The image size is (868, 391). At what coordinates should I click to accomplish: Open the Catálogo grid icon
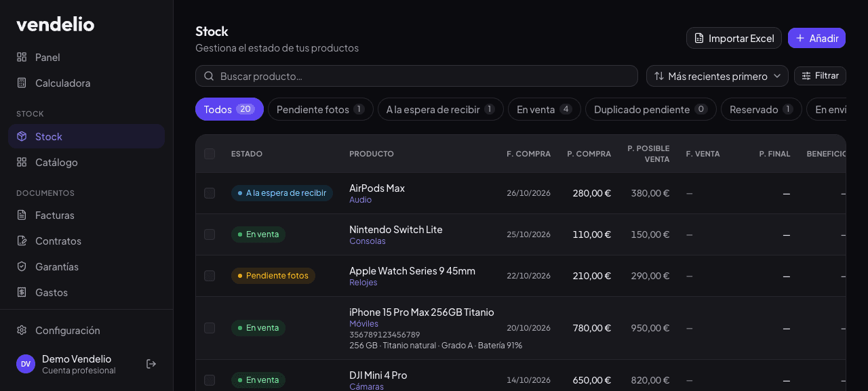pos(22,162)
